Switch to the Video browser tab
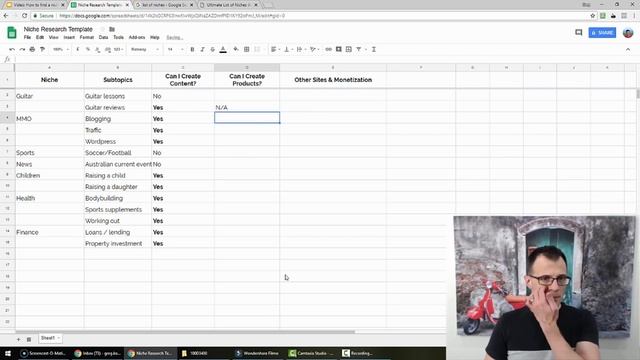 [35, 5]
